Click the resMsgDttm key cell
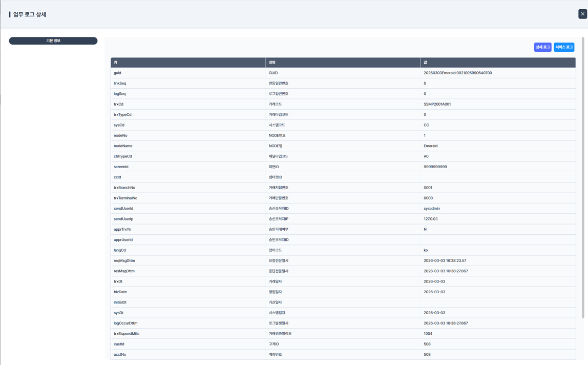 [x=188, y=271]
